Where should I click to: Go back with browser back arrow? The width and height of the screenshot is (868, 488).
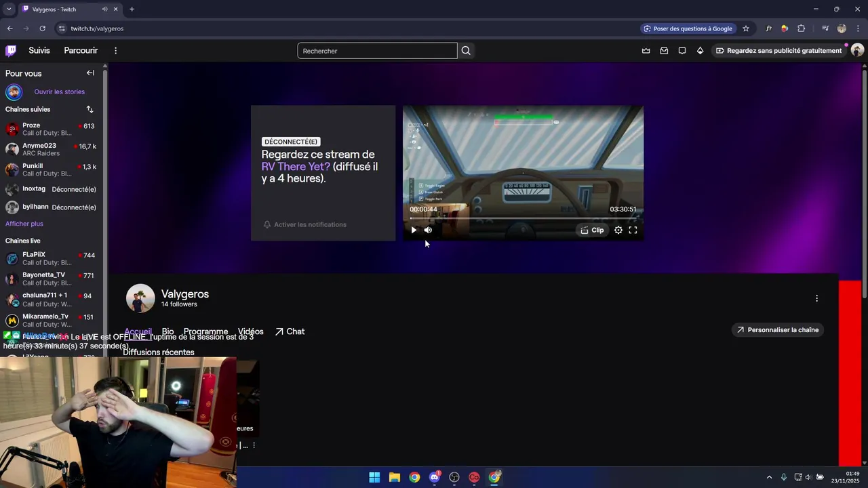9,28
